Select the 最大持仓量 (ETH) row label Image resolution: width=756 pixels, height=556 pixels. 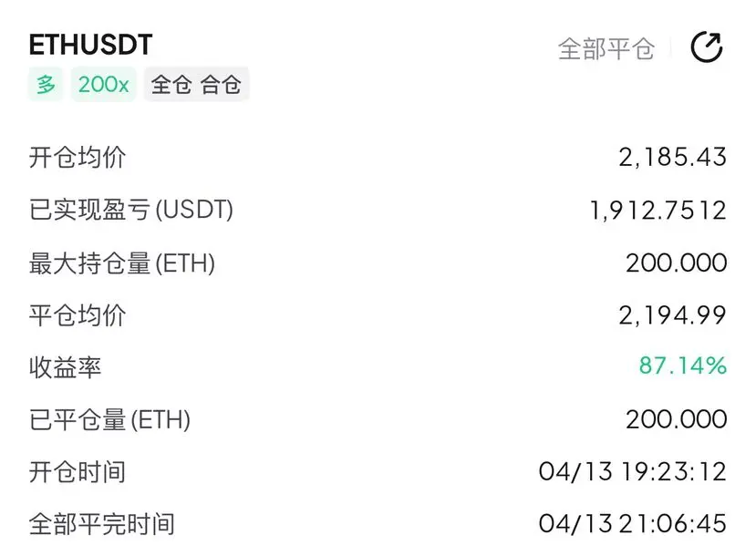pyautogui.click(x=122, y=263)
